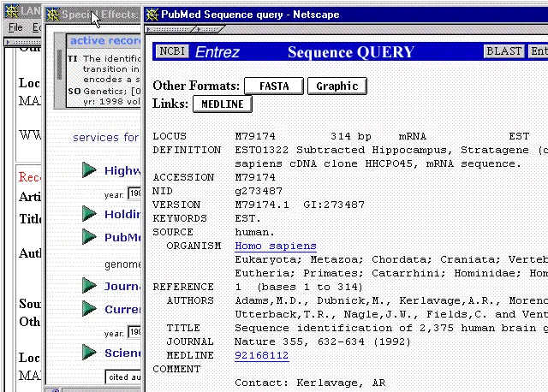Screen dimensions: 548x392
Task: Click the 'cited au' input field
Action: point(123,377)
